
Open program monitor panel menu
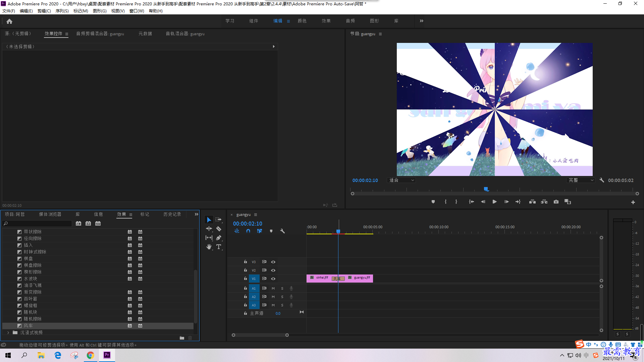point(380,34)
